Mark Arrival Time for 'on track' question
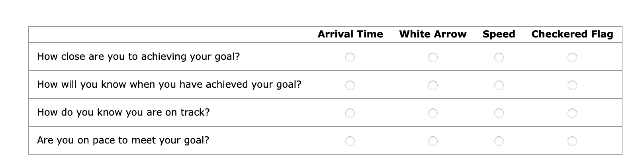This screenshot has height=167, width=644. coord(350,113)
